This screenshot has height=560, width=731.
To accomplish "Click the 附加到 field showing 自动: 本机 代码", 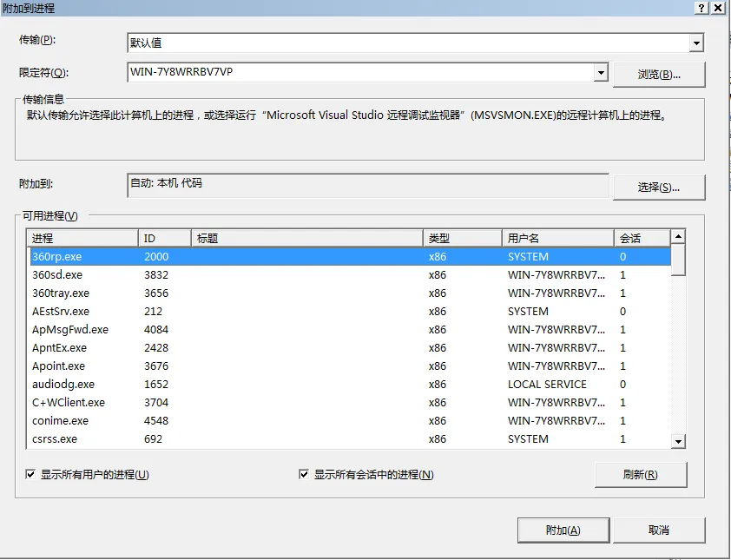I will (x=368, y=185).
